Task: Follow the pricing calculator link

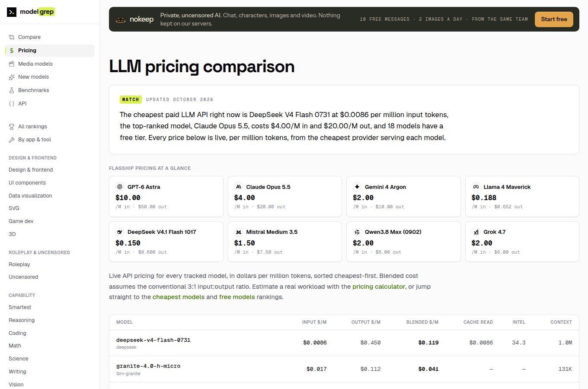Action: pos(379,287)
